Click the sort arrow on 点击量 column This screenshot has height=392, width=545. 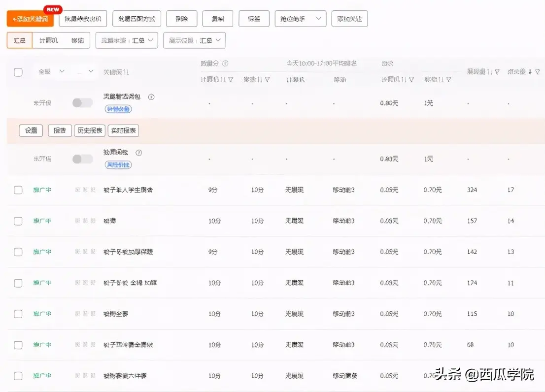click(x=530, y=72)
